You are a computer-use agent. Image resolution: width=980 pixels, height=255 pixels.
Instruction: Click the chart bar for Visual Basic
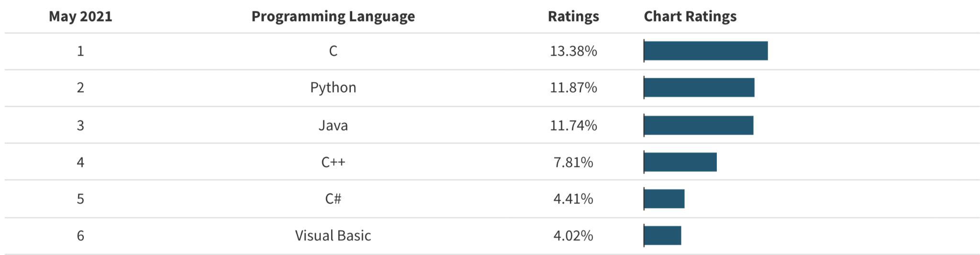[663, 235]
